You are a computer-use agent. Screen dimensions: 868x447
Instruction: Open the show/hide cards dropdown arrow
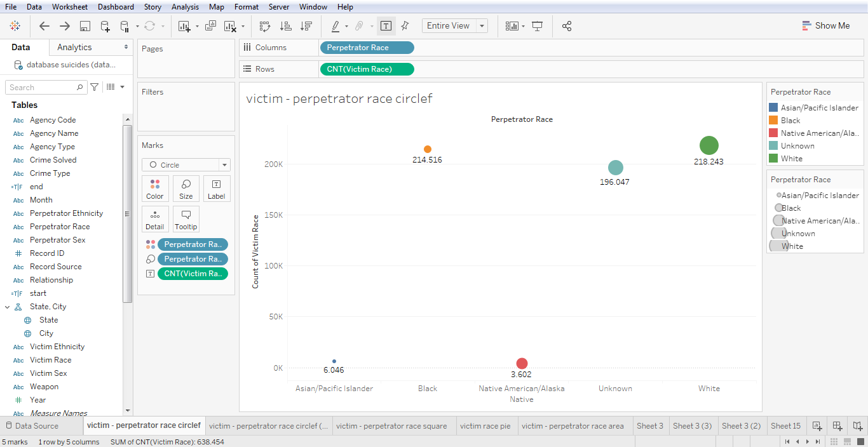pyautogui.click(x=523, y=27)
